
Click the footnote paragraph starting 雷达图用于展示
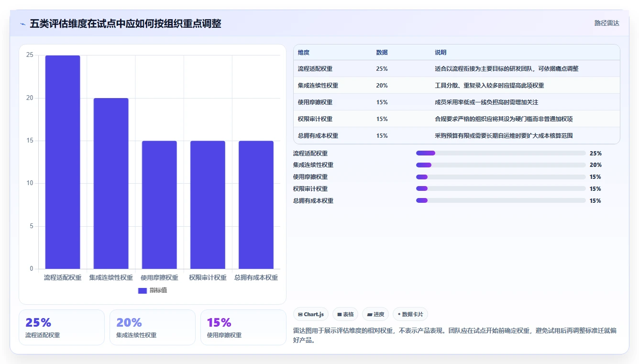coord(454,336)
